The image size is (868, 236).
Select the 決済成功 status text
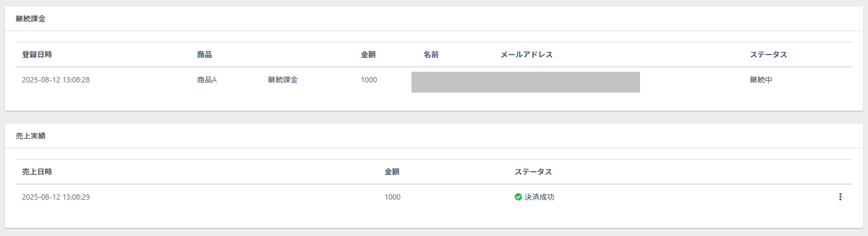pos(539,197)
